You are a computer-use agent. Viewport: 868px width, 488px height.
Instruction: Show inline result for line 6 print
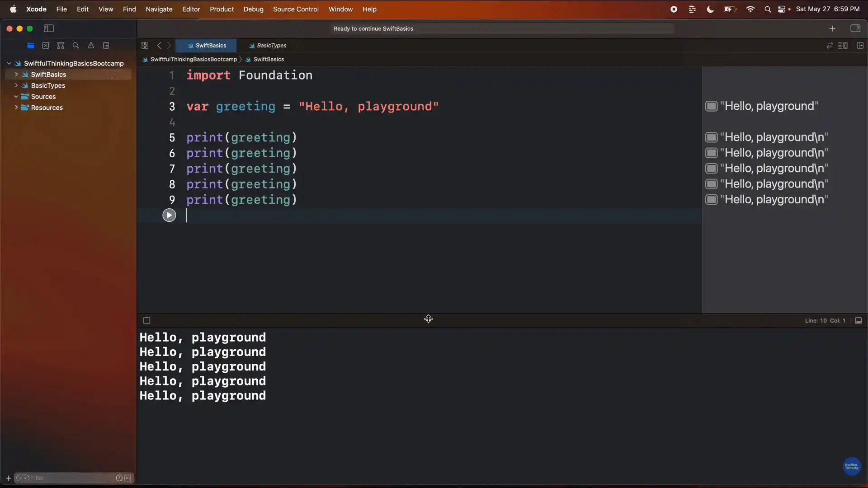(712, 153)
